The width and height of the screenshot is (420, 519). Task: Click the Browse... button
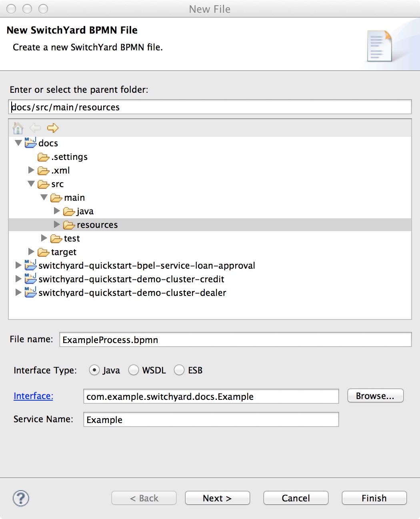click(375, 396)
